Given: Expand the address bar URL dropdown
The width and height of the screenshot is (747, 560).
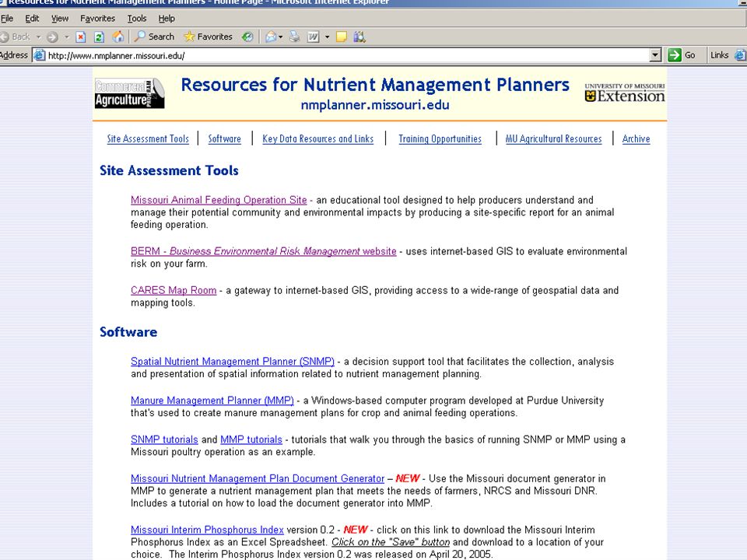Looking at the screenshot, I should tap(655, 55).
